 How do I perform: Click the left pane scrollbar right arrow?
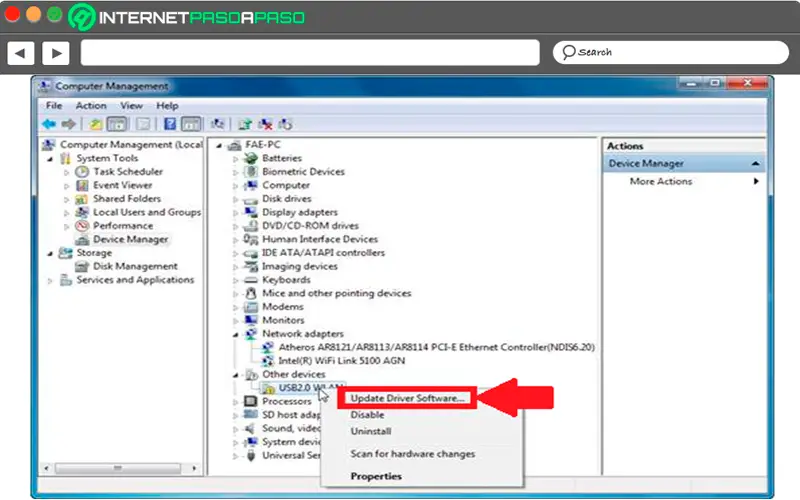(x=194, y=468)
